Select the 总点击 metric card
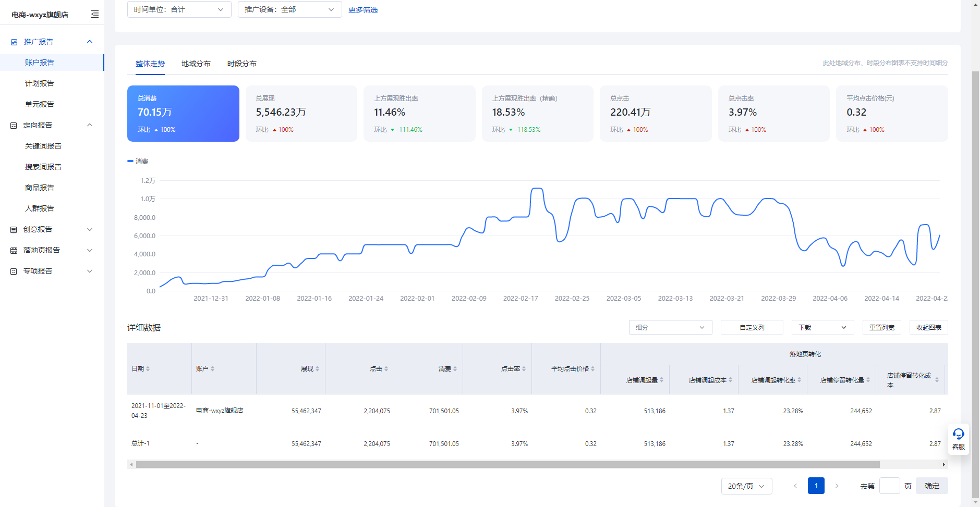Screen dimensions: 980x507 coord(655,113)
